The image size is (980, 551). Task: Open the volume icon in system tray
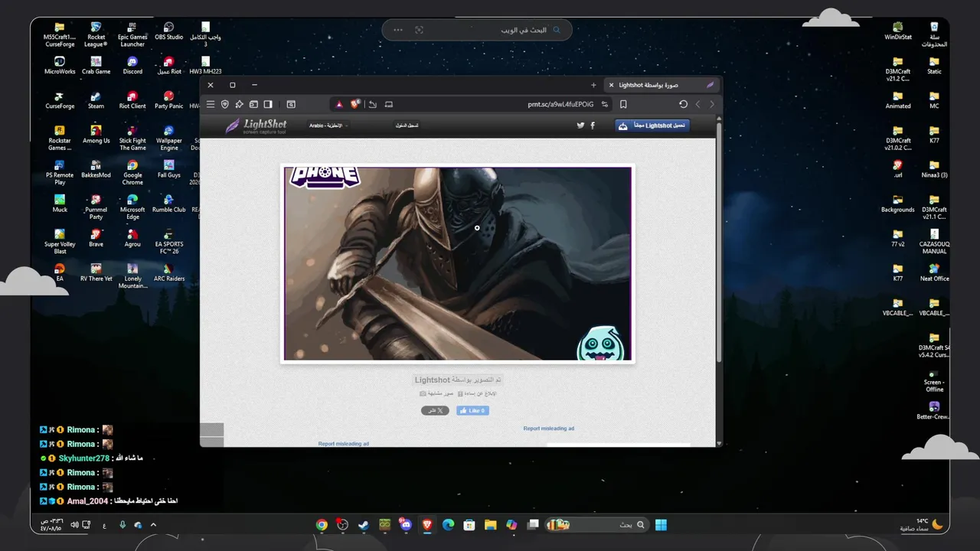point(75,525)
